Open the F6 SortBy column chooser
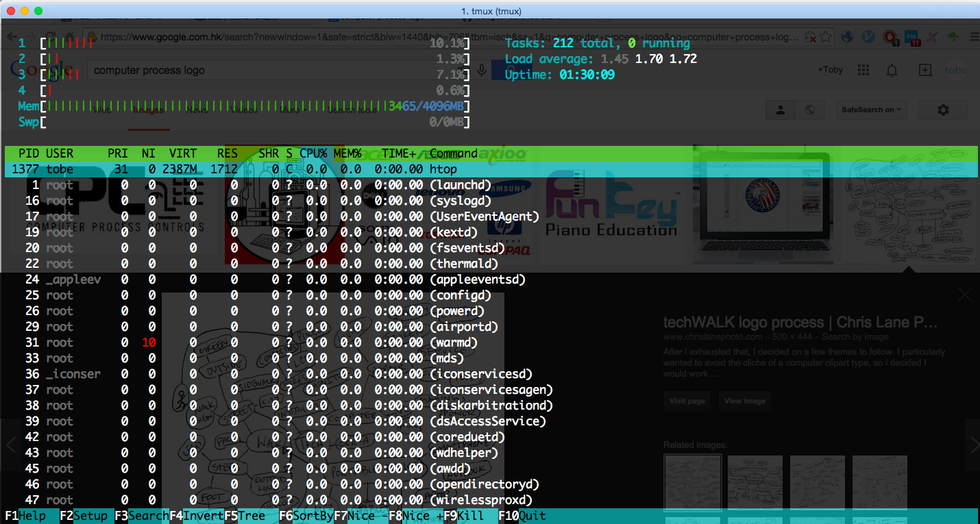The image size is (980, 524). pos(306,516)
